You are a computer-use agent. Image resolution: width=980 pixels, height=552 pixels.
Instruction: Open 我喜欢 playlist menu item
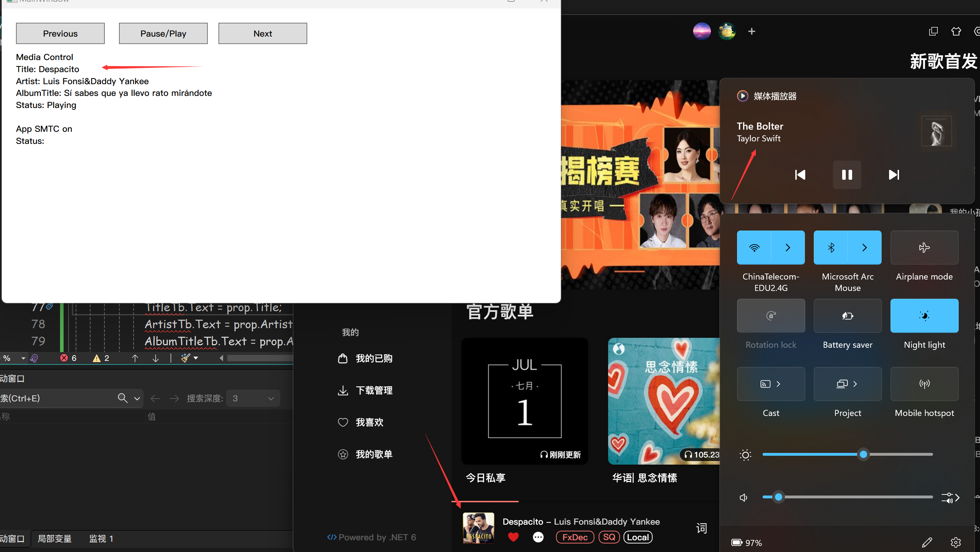tap(369, 421)
